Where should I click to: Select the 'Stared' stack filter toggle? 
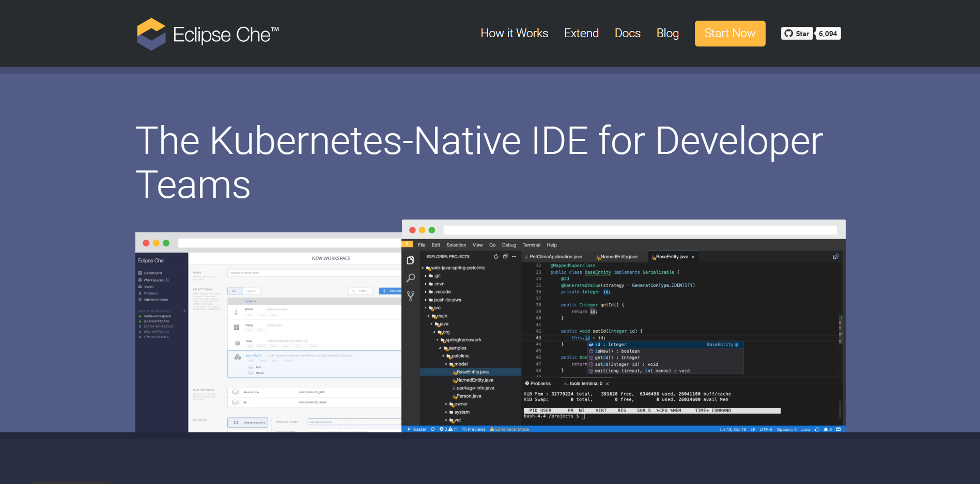[251, 291]
